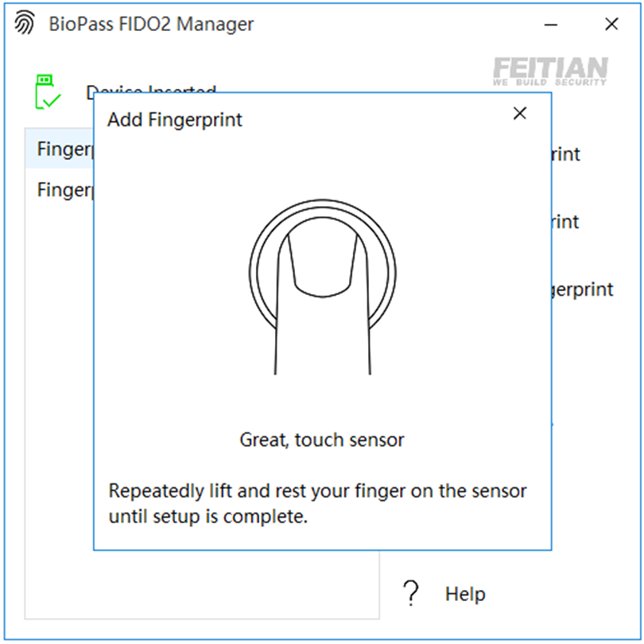Click the FEITIAN brand logo

[x=549, y=71]
